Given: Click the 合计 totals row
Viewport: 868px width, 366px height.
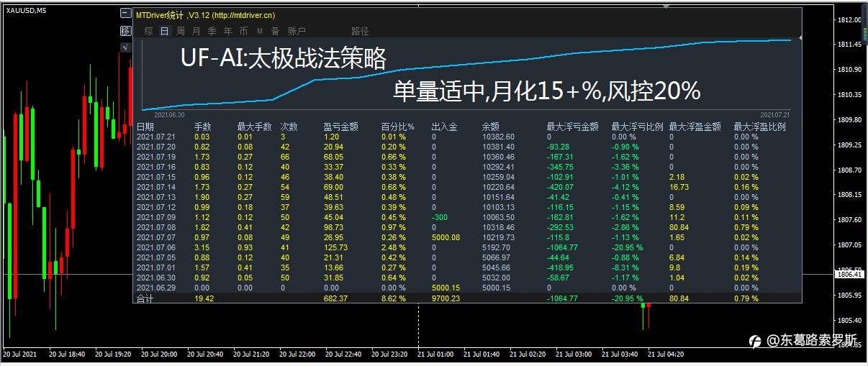Looking at the screenshot, I should (468, 298).
